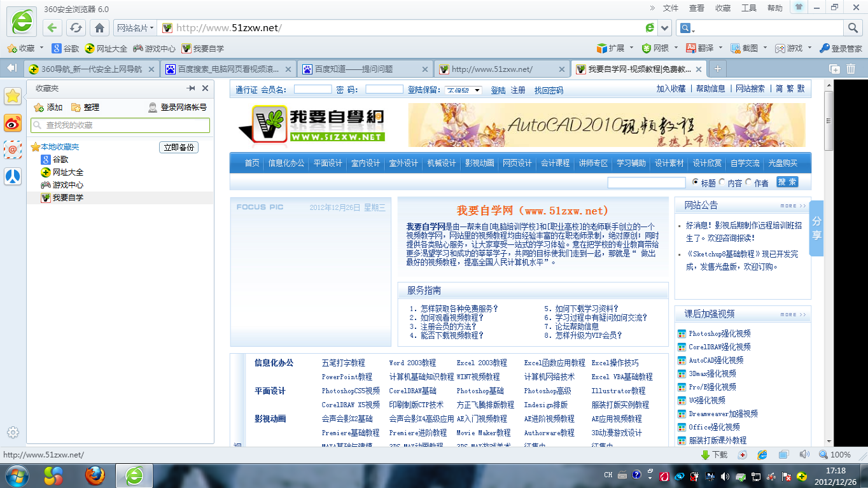Select the 标题 search radio button
The height and width of the screenshot is (488, 868).
[x=696, y=183]
